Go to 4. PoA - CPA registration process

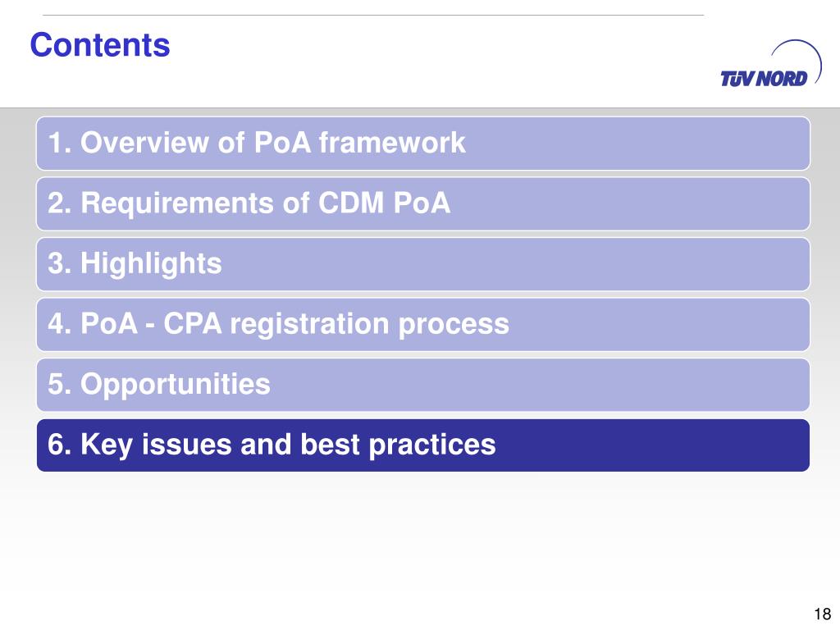423,325
